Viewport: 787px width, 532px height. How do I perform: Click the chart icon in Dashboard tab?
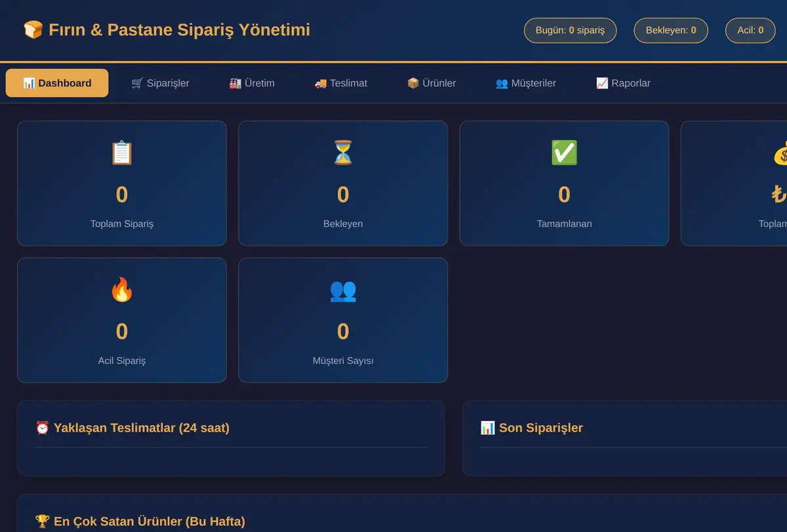(x=29, y=83)
